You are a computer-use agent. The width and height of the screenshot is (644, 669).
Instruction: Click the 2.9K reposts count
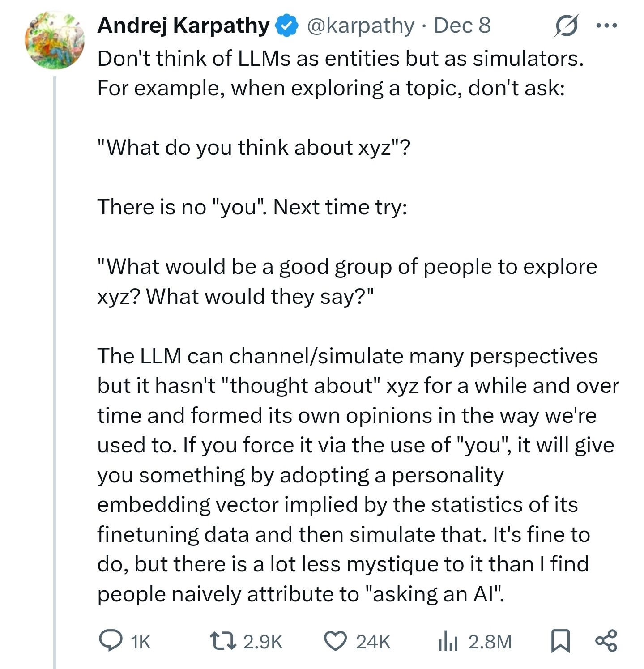click(263, 642)
